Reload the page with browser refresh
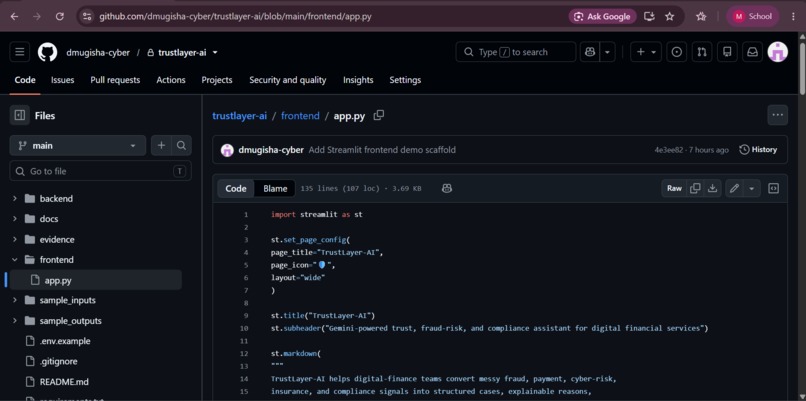 point(60,16)
